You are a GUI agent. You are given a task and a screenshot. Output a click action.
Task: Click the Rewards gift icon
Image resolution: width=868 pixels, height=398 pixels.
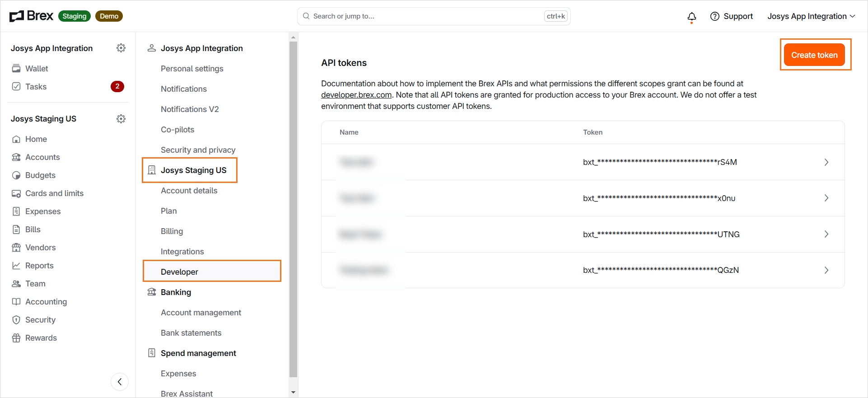pyautogui.click(x=16, y=338)
